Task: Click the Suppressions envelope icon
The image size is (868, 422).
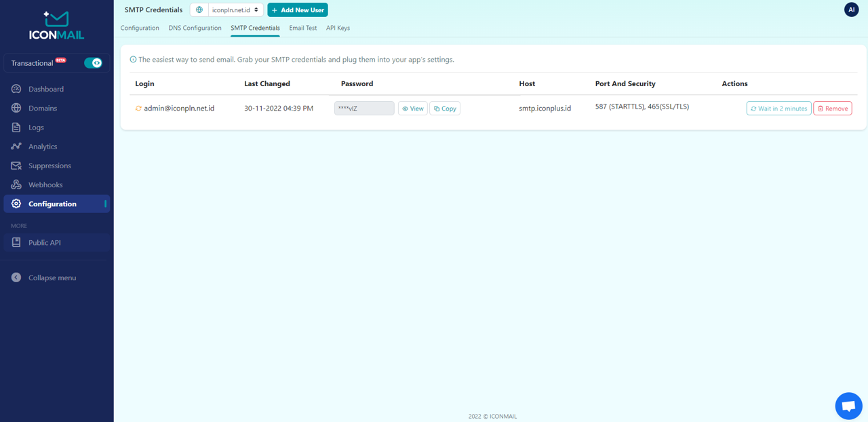Action: click(16, 166)
